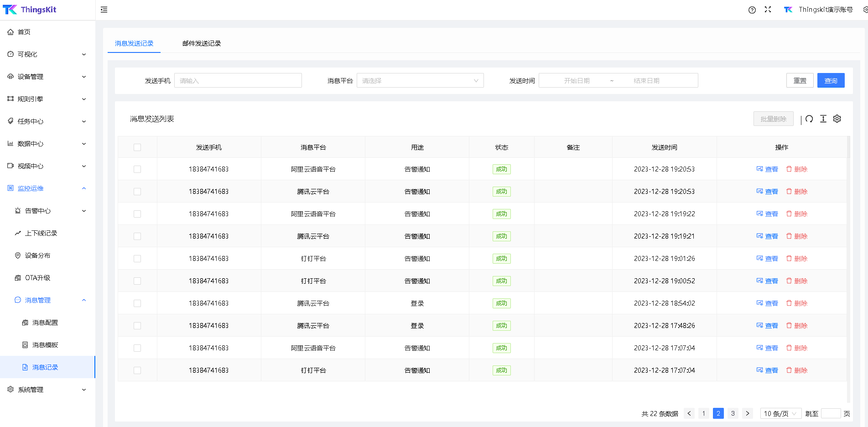Collapse the sidebar with the menu fold icon

coord(104,10)
